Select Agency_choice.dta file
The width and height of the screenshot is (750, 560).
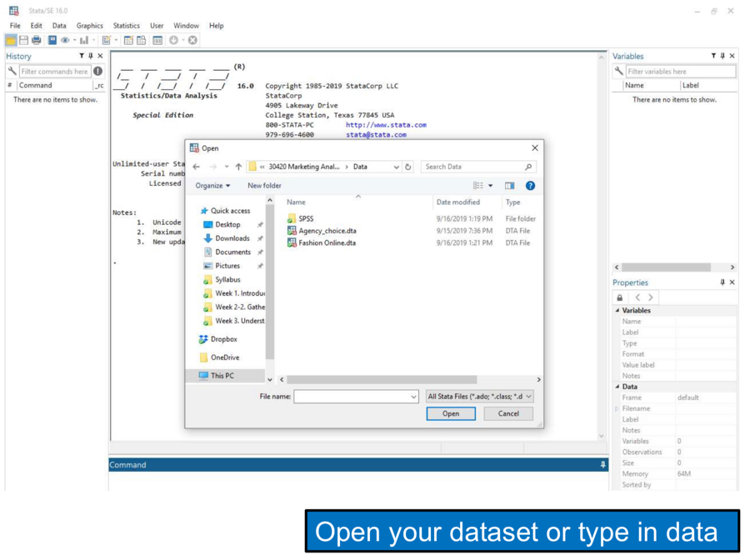[x=327, y=231]
